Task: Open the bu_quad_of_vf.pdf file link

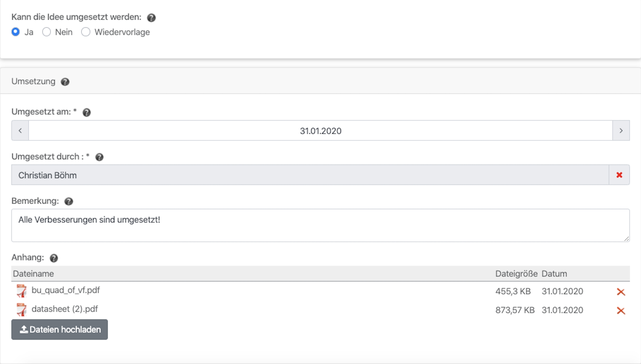Action: [x=66, y=290]
